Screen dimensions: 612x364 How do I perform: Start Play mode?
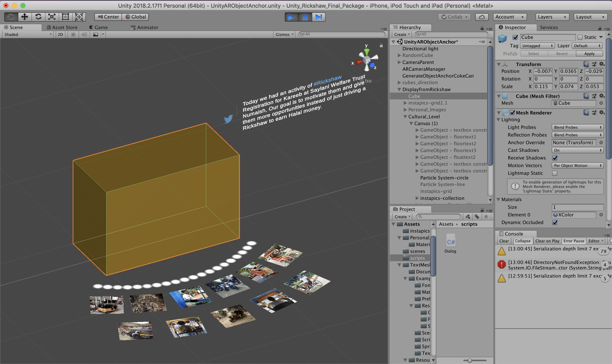tap(291, 17)
